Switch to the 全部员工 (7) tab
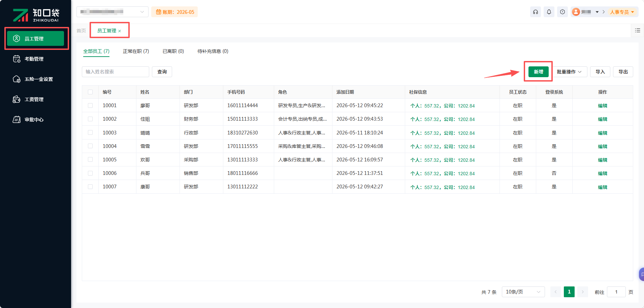The image size is (644, 308). coord(96,51)
